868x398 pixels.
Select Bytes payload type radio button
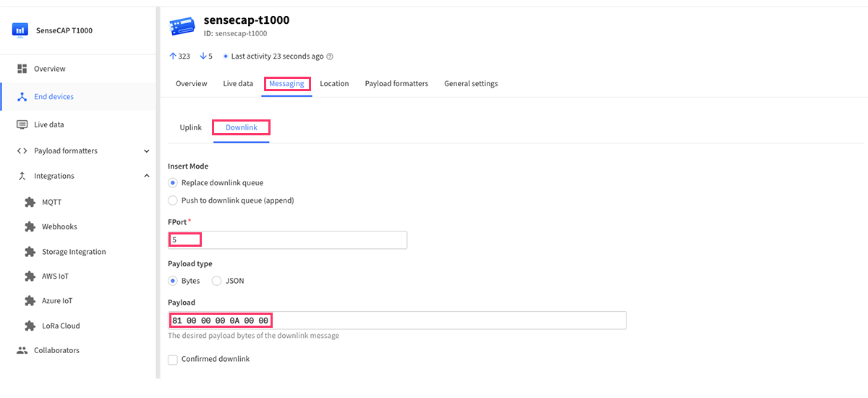(x=172, y=281)
